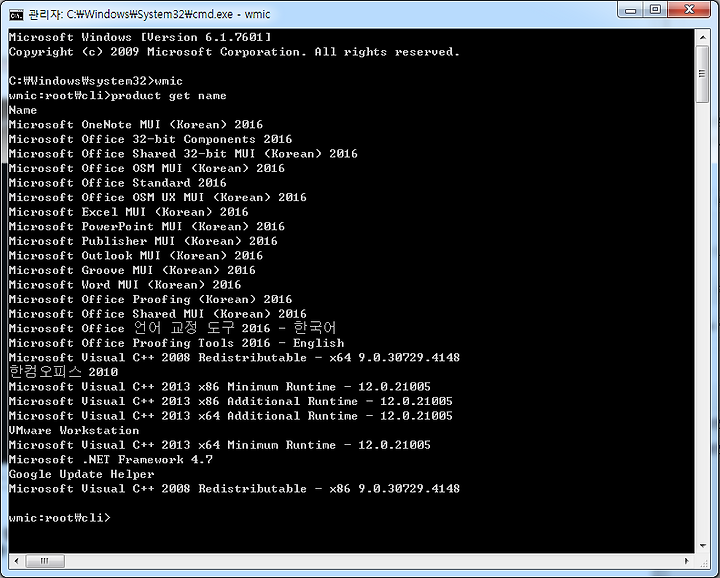Select 'Visual C++ 2008 Redistributable - x86' line
720x578 pixels.
point(234,488)
